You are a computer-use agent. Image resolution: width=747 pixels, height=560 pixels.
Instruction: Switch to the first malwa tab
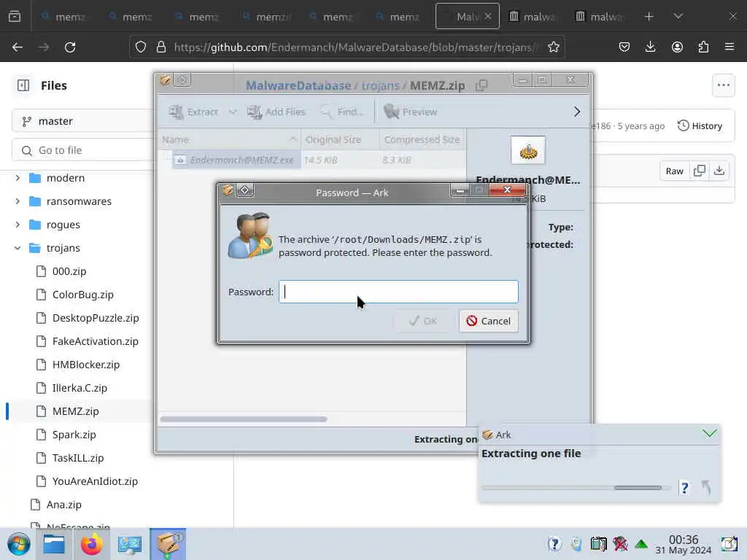point(533,17)
